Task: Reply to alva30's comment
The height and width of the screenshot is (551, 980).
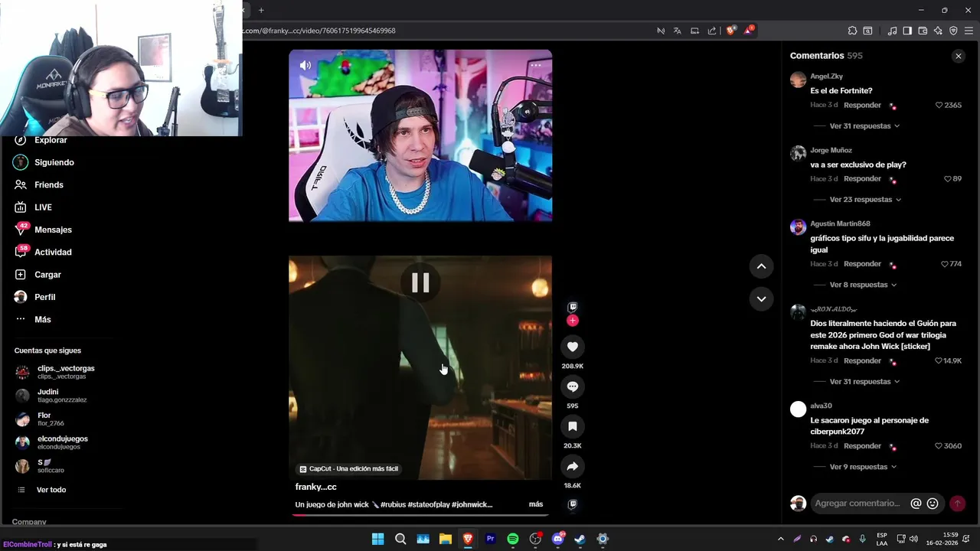Action: pyautogui.click(x=862, y=446)
